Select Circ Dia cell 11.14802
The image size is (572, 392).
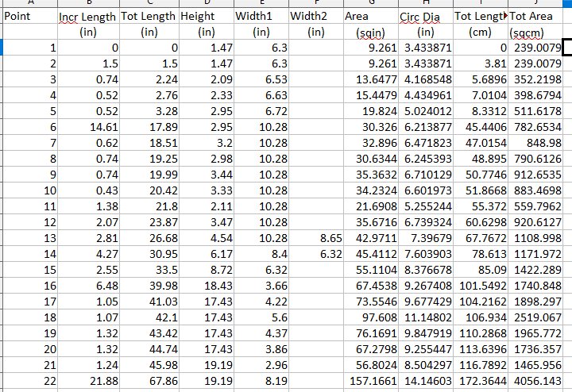(x=426, y=317)
